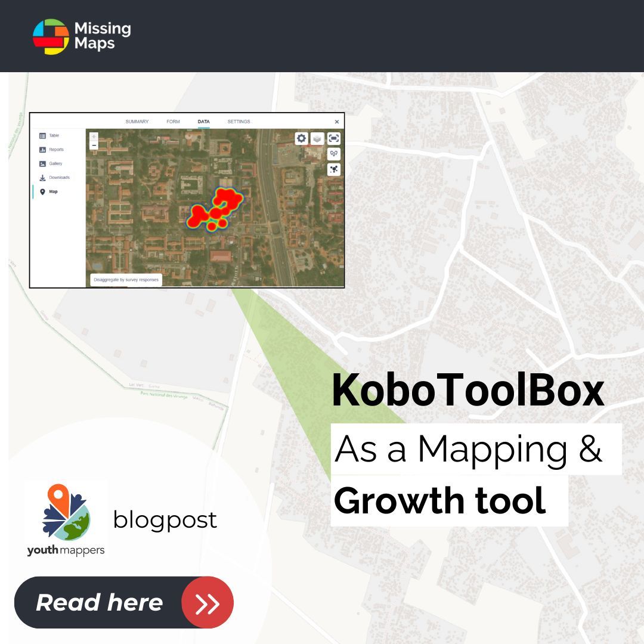Show points as markers icon
Viewport: 644px width, 644px height.
point(334,154)
